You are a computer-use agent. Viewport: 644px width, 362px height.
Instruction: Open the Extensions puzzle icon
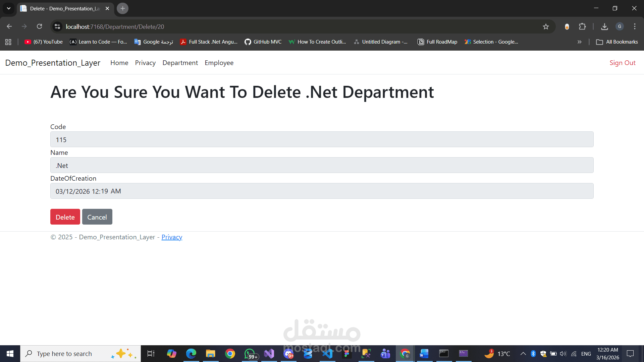pyautogui.click(x=582, y=26)
